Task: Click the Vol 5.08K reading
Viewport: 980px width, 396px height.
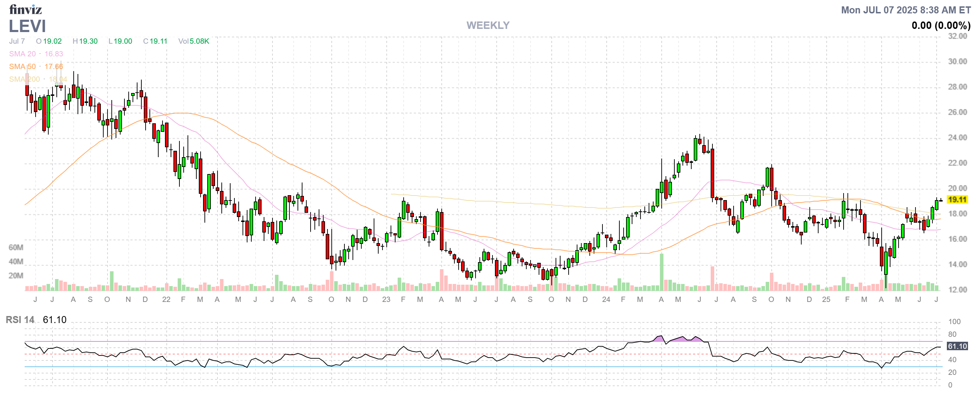Action: click(194, 41)
